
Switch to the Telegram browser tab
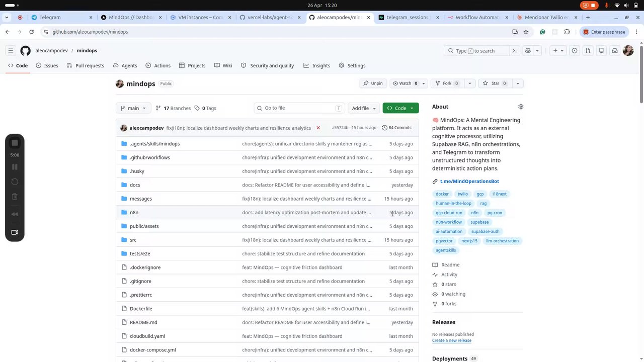click(x=62, y=17)
